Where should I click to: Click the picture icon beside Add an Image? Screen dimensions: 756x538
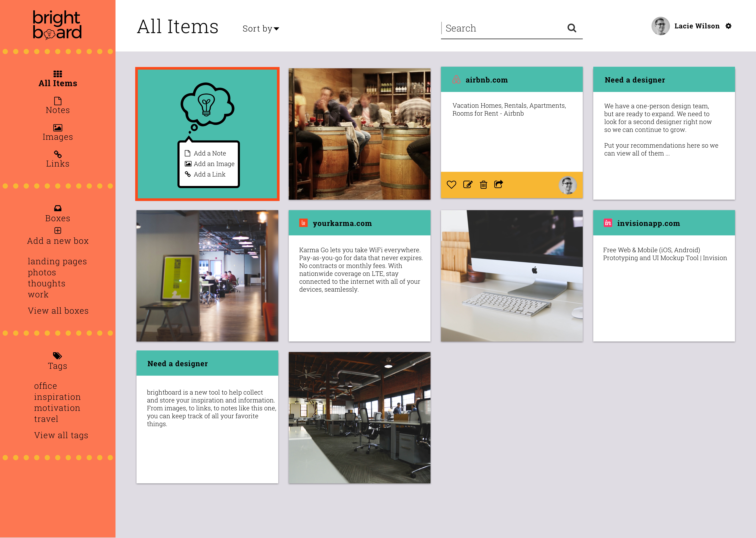click(x=188, y=164)
